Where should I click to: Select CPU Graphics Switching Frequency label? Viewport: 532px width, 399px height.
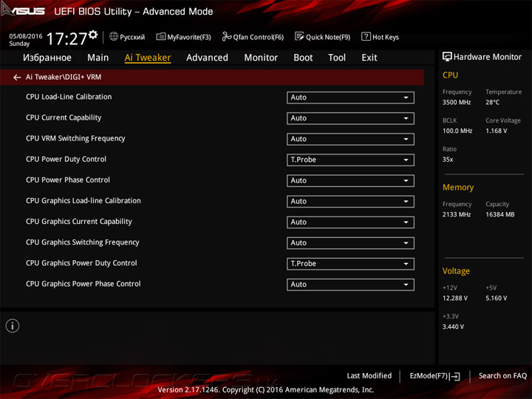point(83,242)
